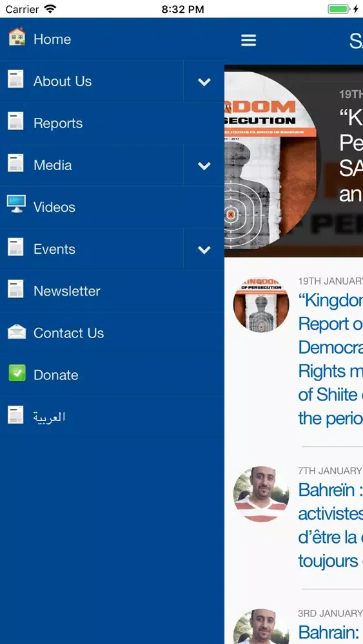Screen dimensions: 363x644
Task: Open the 7th January article photo thumbnail
Action: point(261,494)
